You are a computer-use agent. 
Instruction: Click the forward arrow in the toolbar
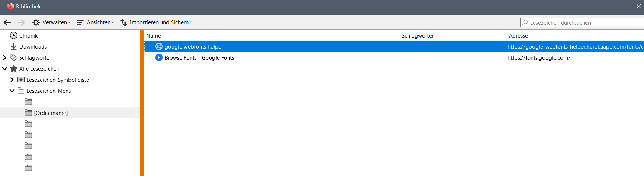[x=21, y=22]
